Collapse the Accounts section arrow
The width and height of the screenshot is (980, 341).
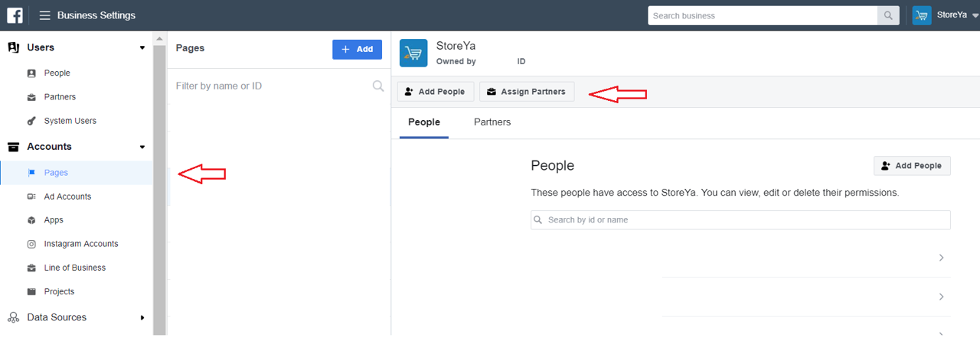(142, 147)
